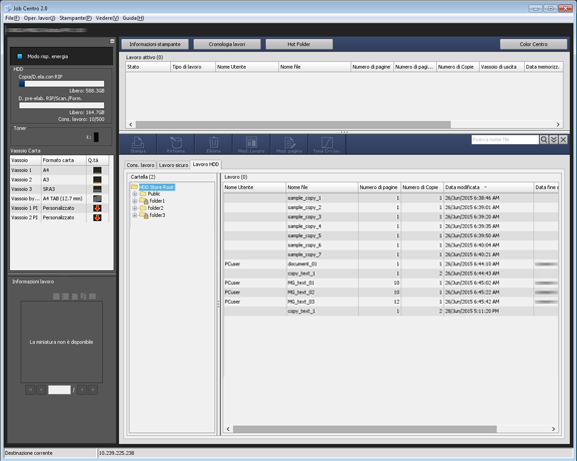Expand the Public folder node

(134, 194)
